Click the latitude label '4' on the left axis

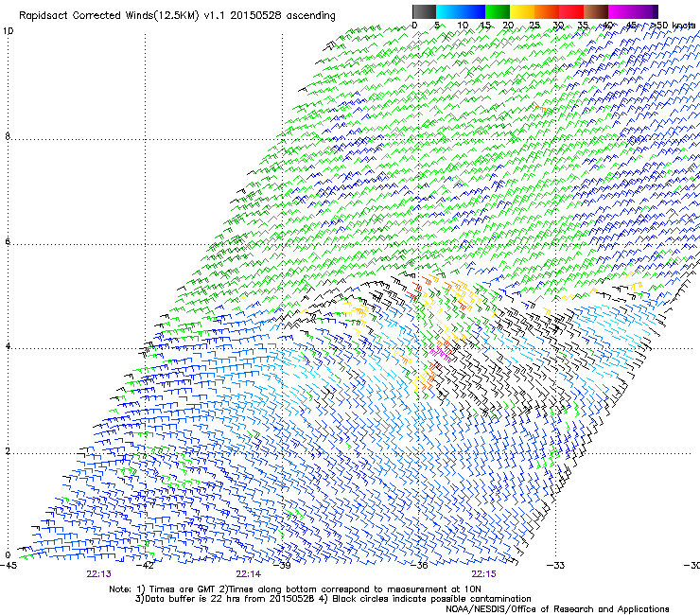pos(8,346)
